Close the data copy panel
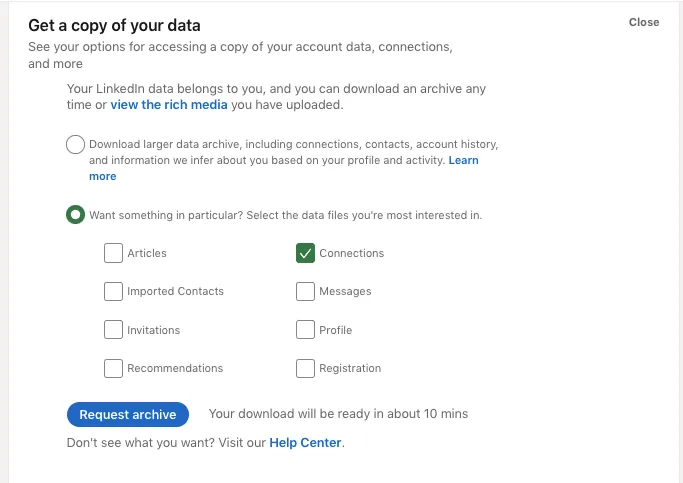The image size is (683, 483). 644,22
